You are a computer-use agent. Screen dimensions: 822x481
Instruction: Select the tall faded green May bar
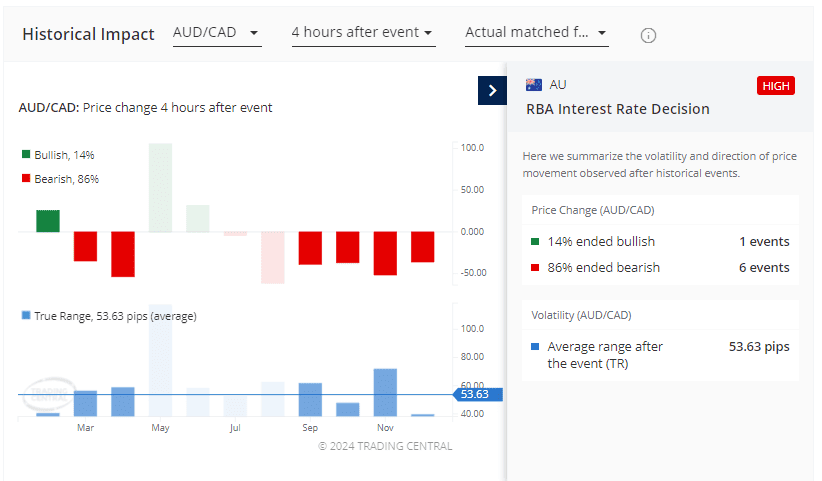[160, 188]
